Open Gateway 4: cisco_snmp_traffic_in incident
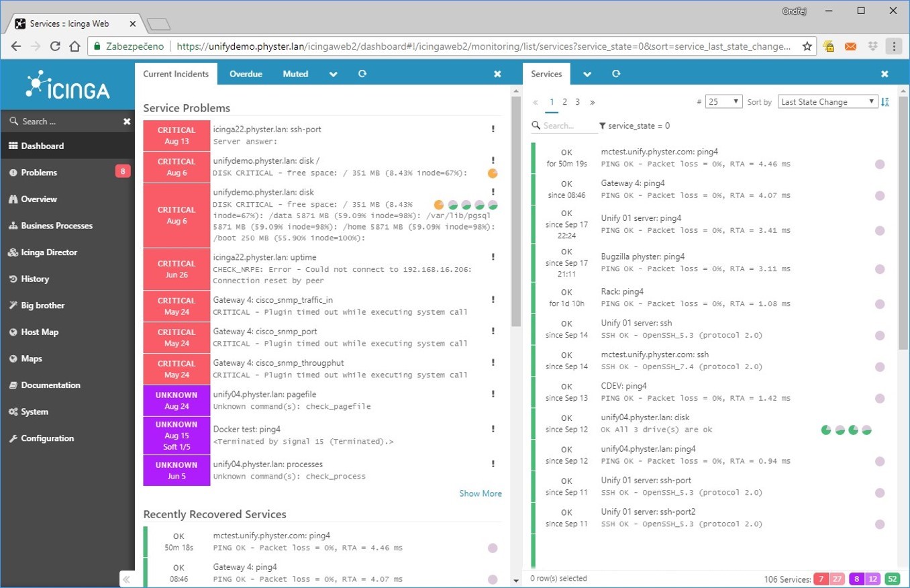This screenshot has height=588, width=910. (272, 300)
